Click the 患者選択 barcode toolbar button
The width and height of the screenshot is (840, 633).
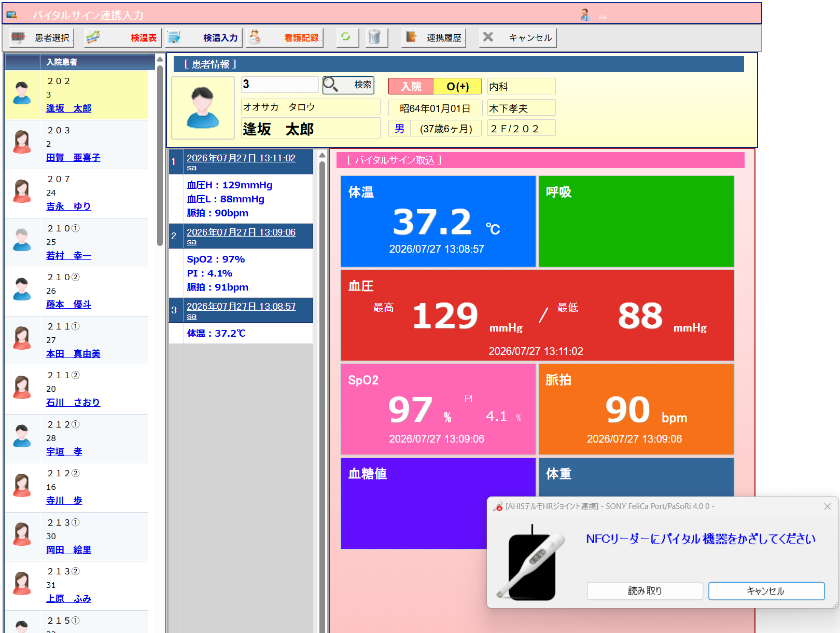pyautogui.click(x=41, y=37)
